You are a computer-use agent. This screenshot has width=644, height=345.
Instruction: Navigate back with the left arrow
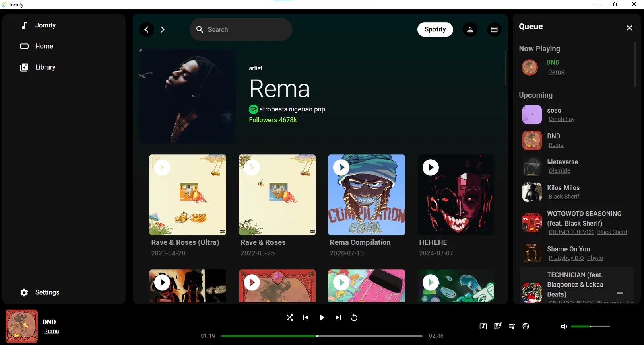click(147, 29)
